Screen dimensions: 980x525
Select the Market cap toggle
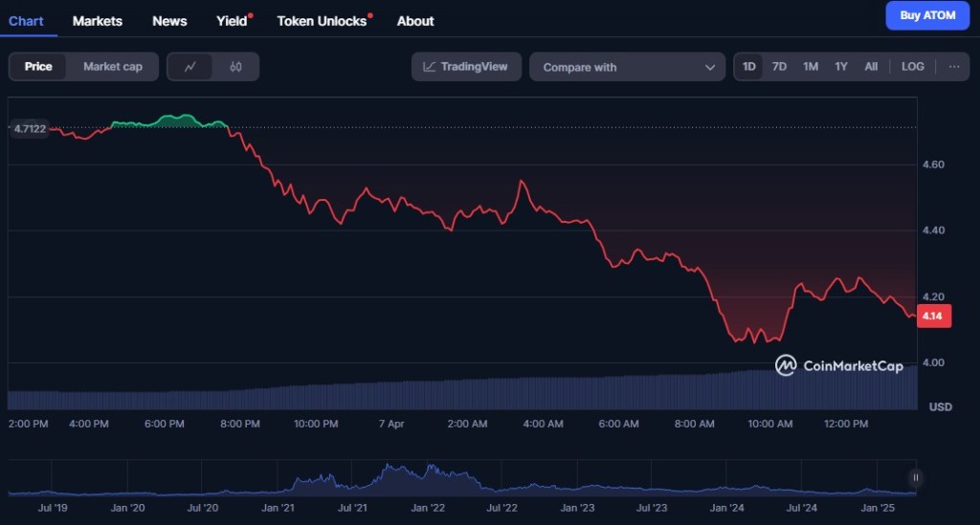(113, 67)
